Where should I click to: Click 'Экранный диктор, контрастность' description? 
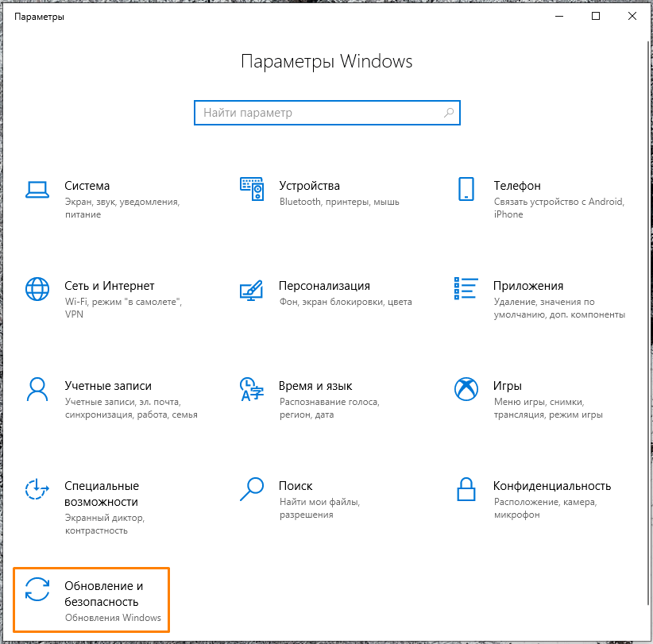click(105, 524)
